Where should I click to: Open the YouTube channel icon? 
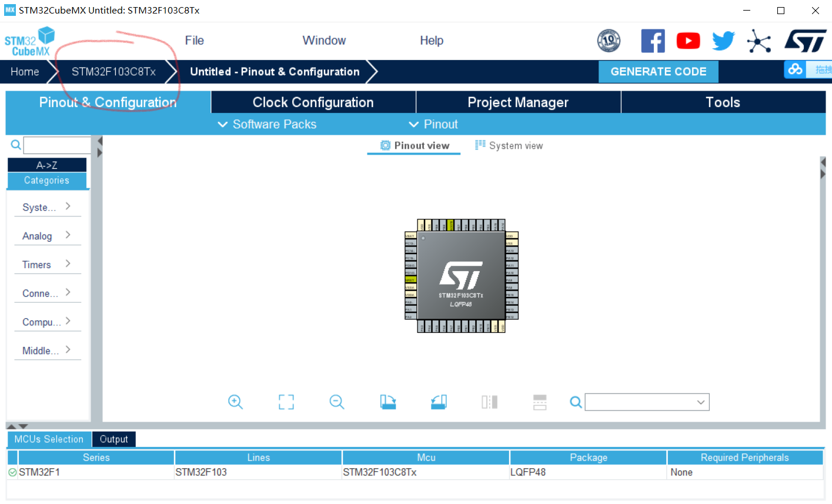(688, 41)
